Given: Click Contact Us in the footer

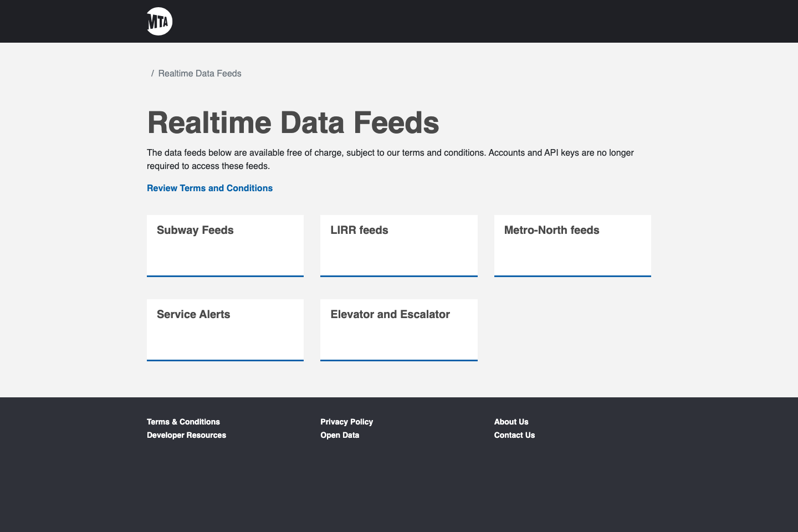Looking at the screenshot, I should tap(514, 435).
